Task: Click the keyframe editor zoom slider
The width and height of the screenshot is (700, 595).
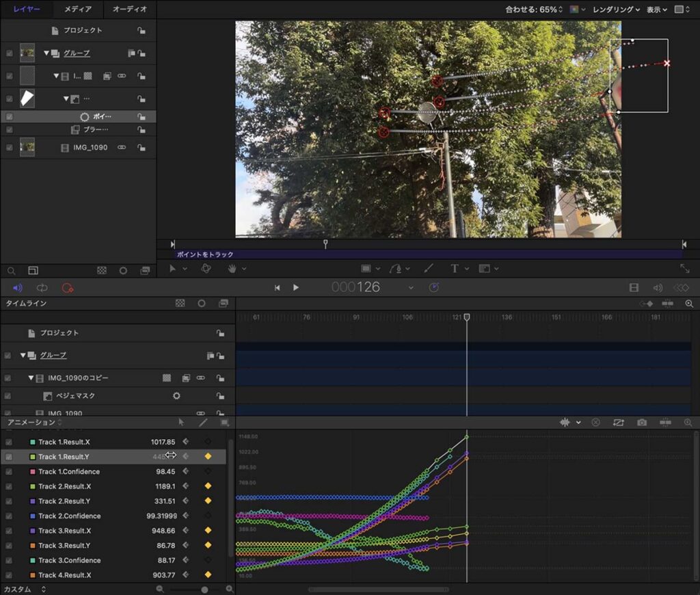Action: (204, 589)
